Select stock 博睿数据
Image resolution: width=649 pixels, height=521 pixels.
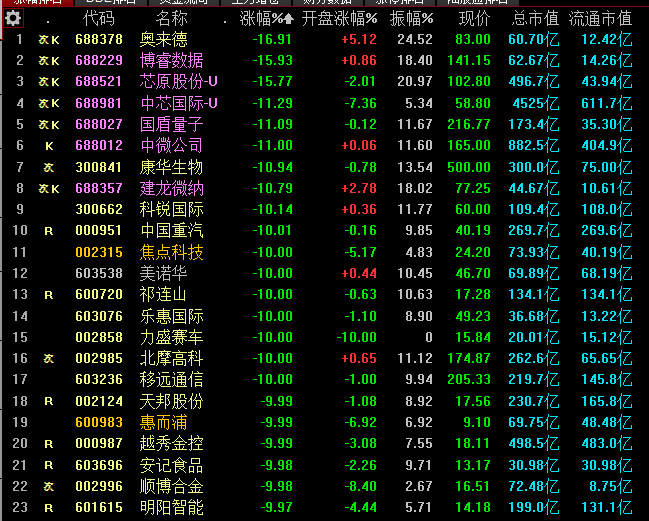[171, 60]
